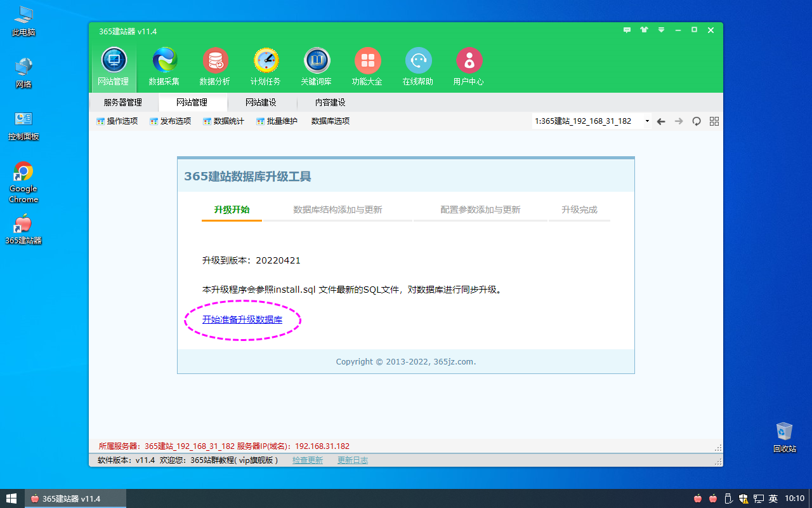Open the 网络 desktop icon
812x508 pixels.
pyautogui.click(x=23, y=72)
